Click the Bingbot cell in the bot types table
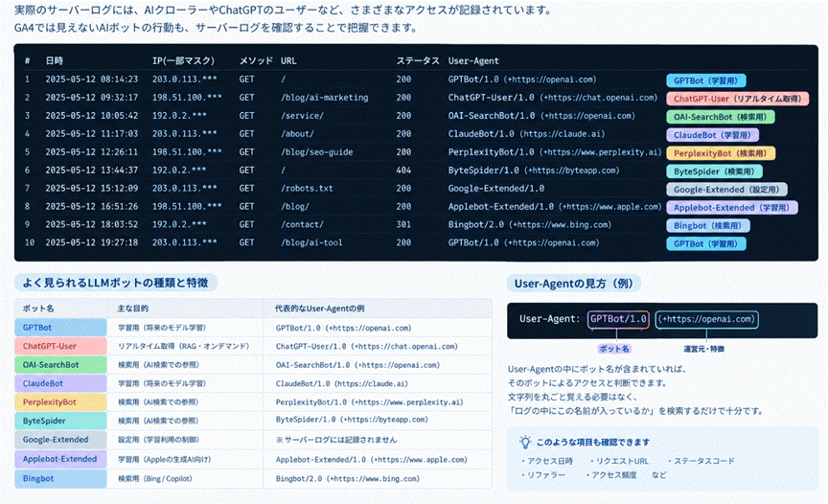Image resolution: width=828 pixels, height=504 pixels. [60, 479]
